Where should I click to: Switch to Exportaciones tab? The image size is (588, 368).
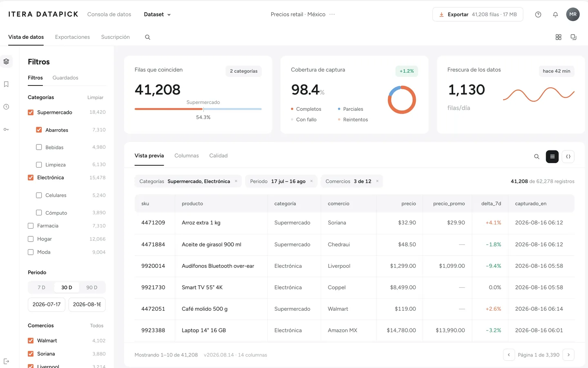(x=72, y=37)
